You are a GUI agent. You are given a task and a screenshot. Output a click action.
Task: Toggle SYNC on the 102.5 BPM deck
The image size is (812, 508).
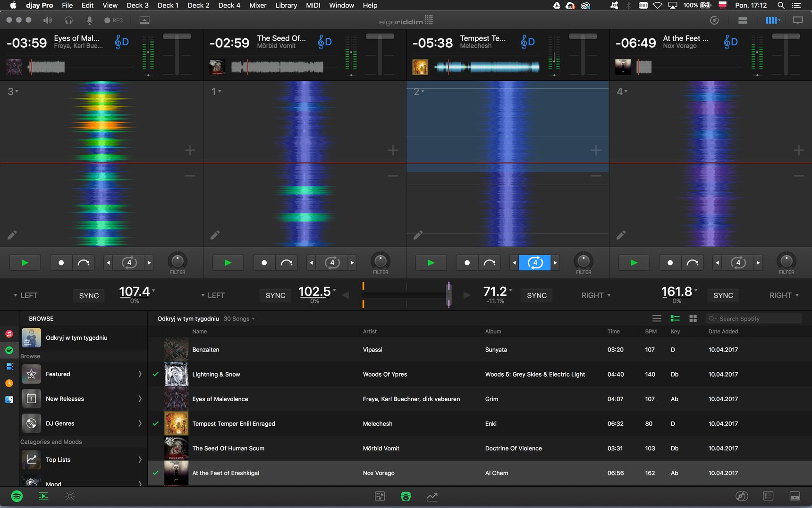[275, 295]
